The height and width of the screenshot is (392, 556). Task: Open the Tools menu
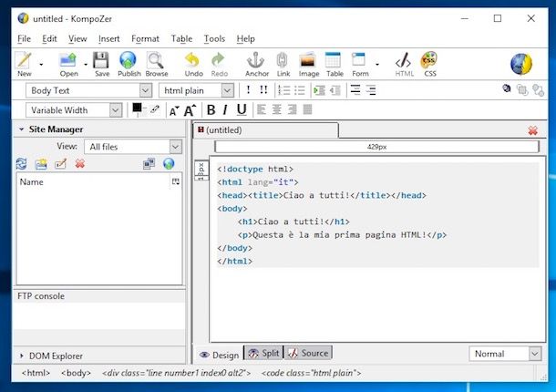pos(214,38)
